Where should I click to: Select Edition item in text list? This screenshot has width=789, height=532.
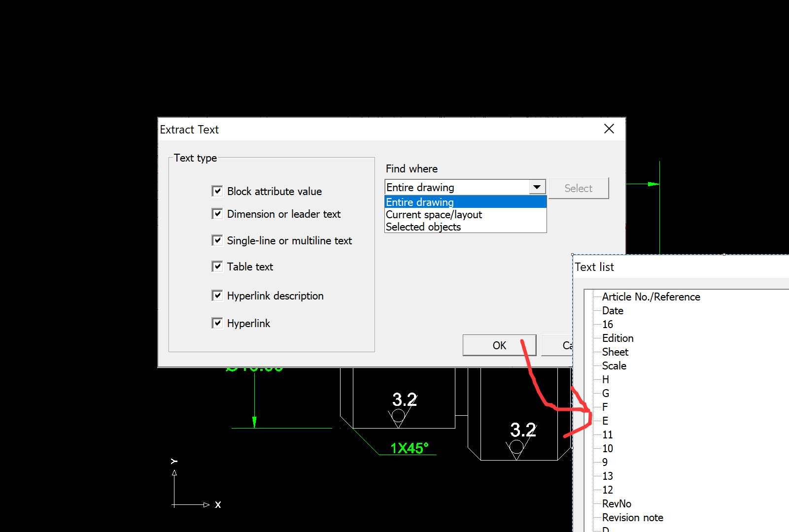(x=617, y=338)
